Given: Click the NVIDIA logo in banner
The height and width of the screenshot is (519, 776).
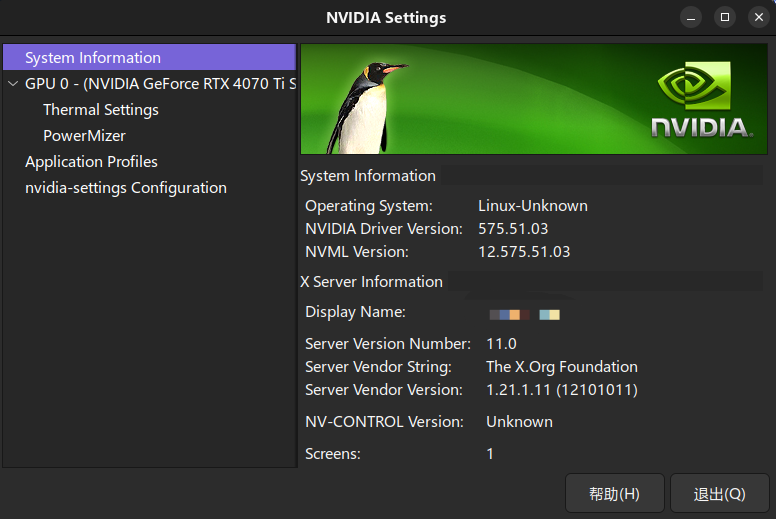Looking at the screenshot, I should point(701,99).
